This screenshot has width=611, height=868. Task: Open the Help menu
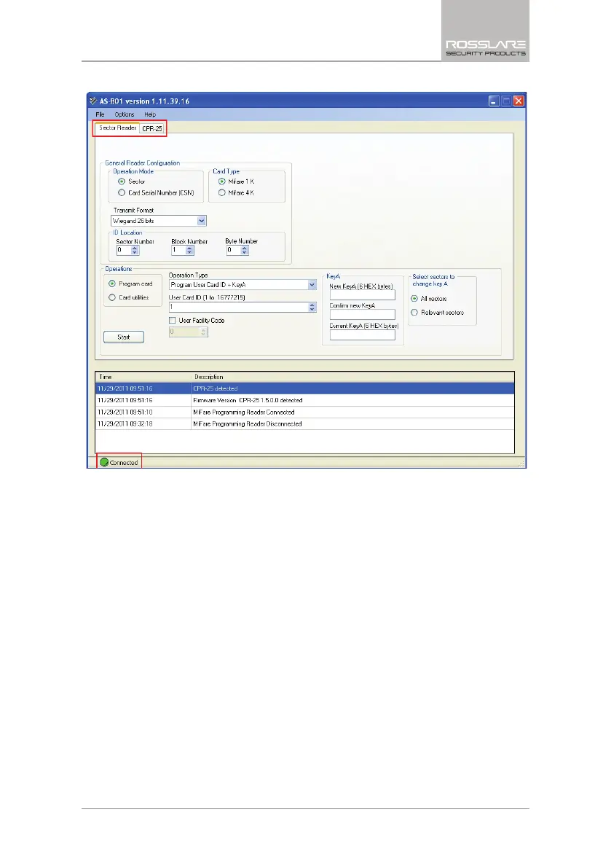pos(151,114)
